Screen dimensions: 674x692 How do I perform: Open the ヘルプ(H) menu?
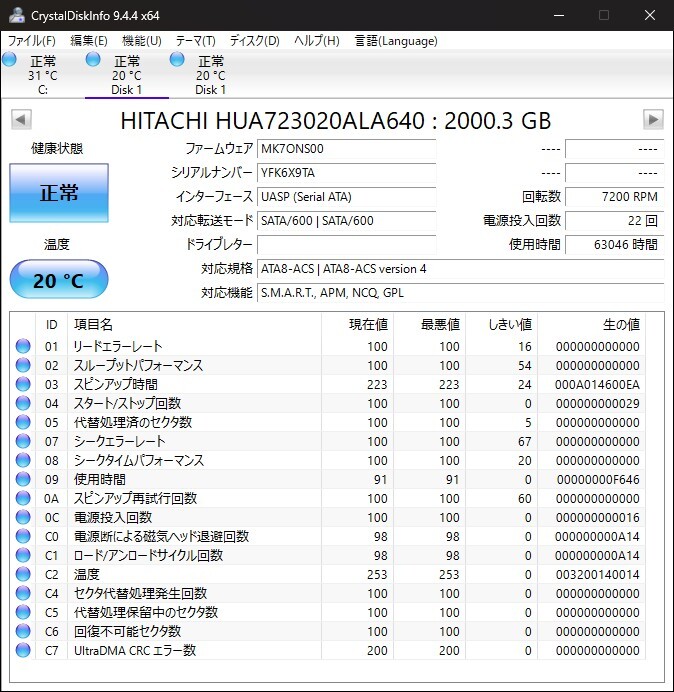[x=317, y=41]
